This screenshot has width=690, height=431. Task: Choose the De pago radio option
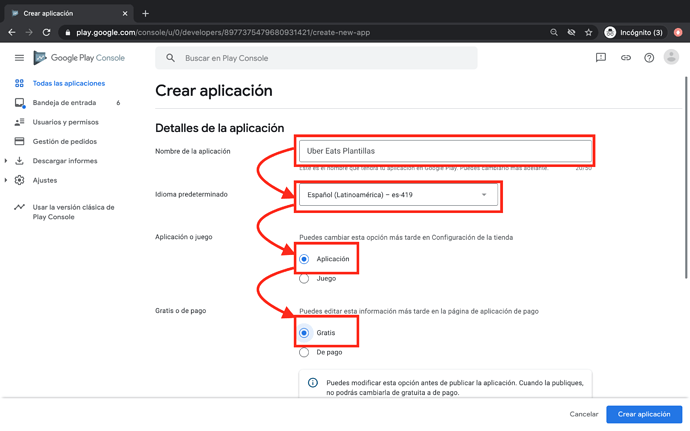point(304,352)
